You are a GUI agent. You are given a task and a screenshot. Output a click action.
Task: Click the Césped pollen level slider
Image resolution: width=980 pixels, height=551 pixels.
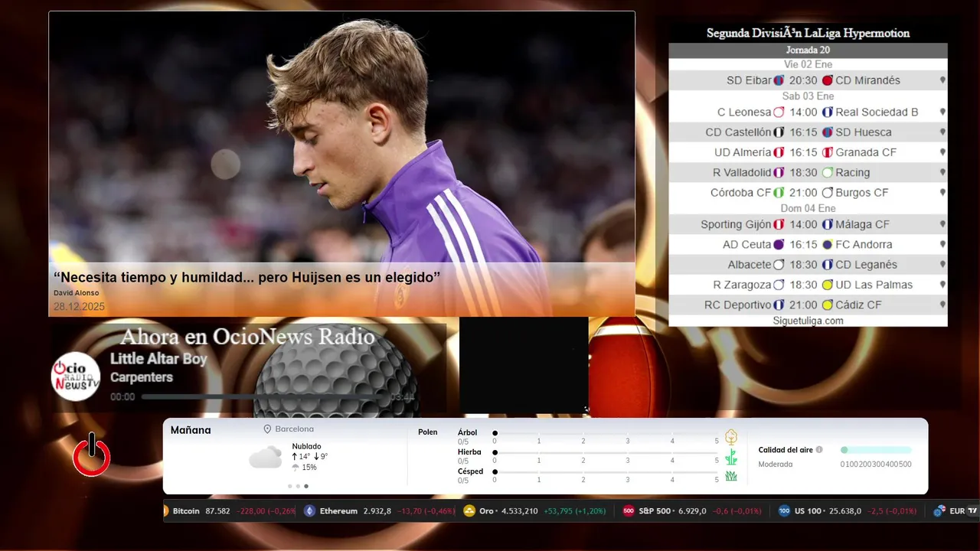click(x=606, y=471)
